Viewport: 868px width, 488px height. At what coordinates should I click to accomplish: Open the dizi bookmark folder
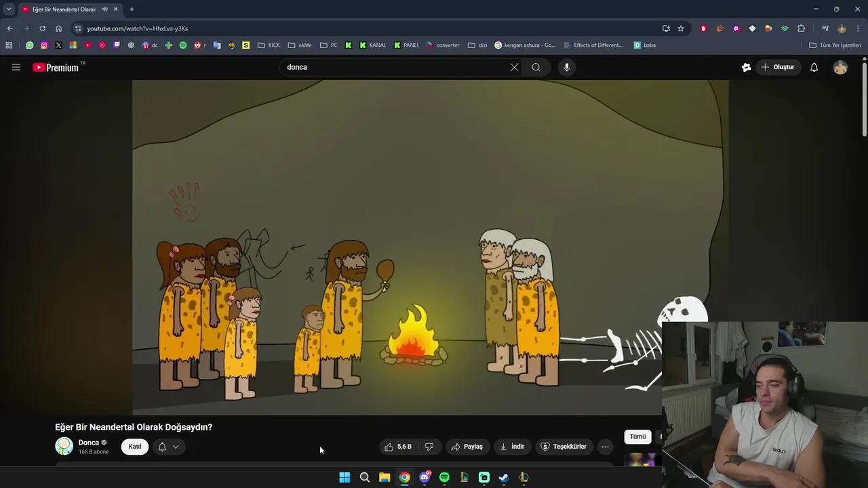(x=477, y=45)
